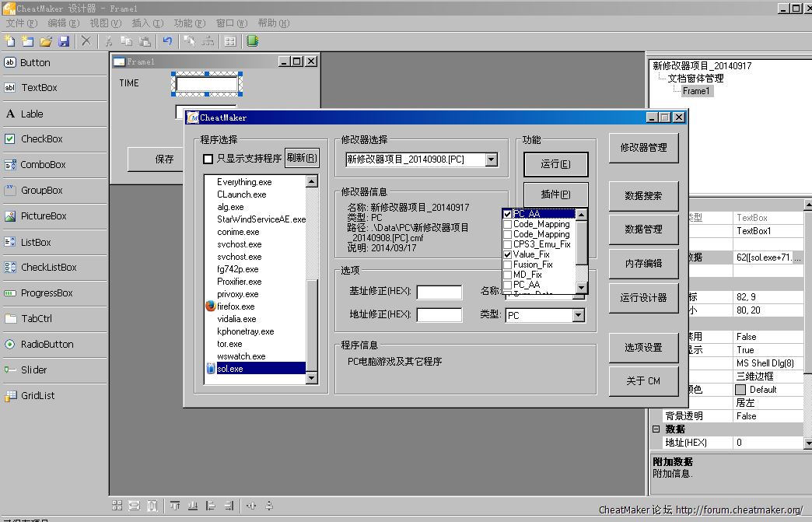
Task: Open the 窗口 menu
Action: coord(231,23)
